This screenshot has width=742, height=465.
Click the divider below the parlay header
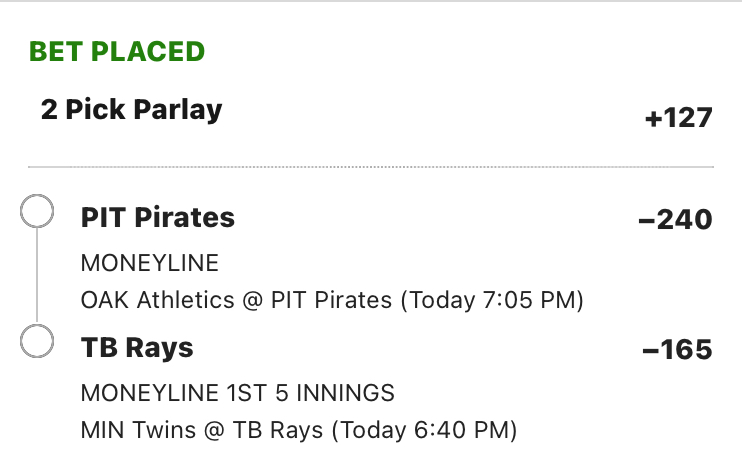(x=370, y=166)
